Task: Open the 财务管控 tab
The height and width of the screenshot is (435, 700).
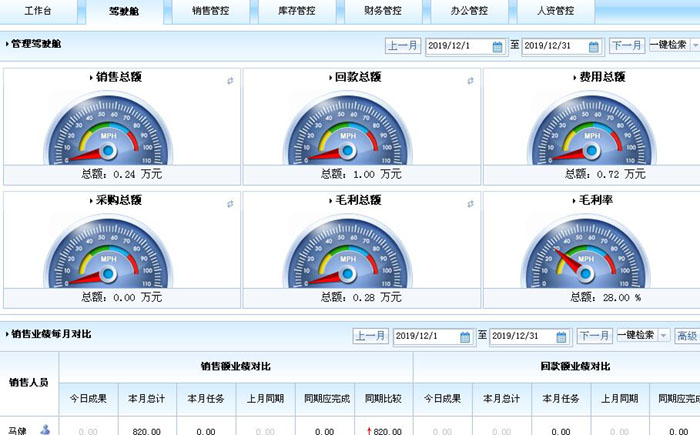Action: [x=378, y=12]
